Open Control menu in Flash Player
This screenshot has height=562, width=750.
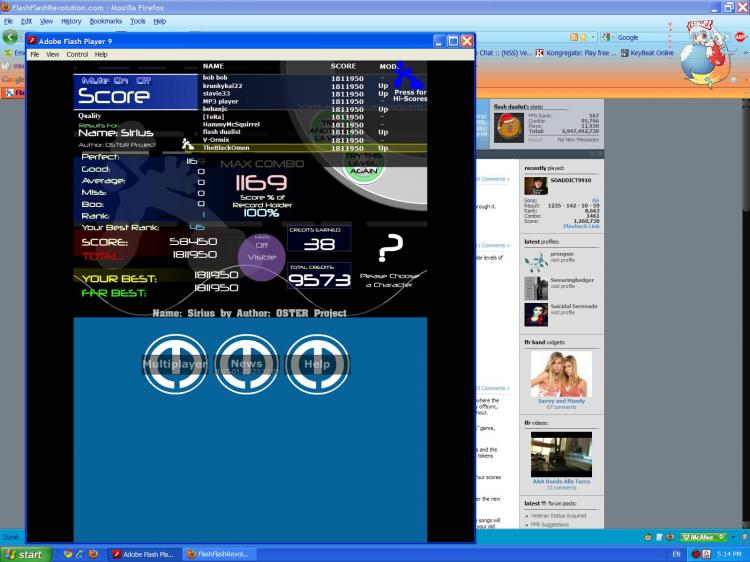(x=77, y=55)
